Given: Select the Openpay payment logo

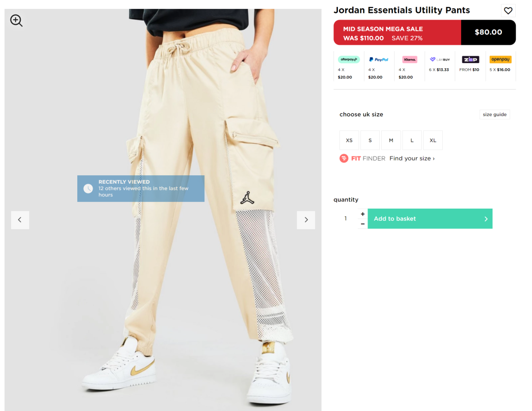Looking at the screenshot, I should [500, 60].
